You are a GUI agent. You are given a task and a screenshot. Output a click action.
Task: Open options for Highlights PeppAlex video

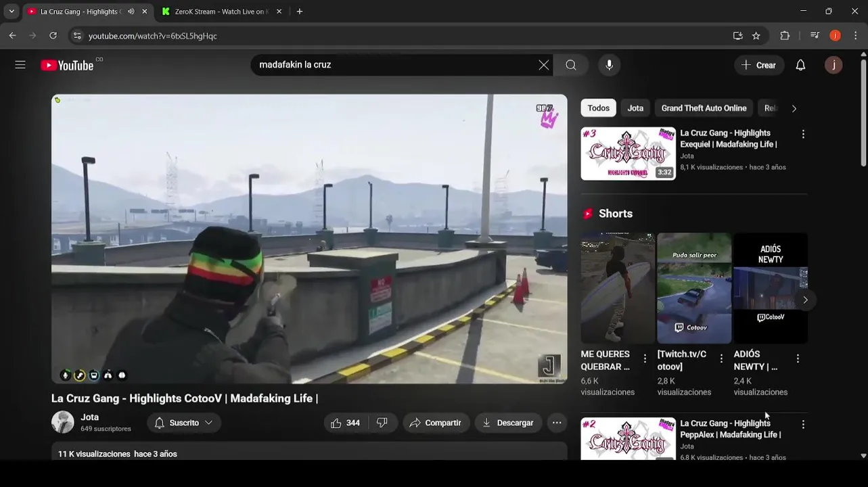803,425
